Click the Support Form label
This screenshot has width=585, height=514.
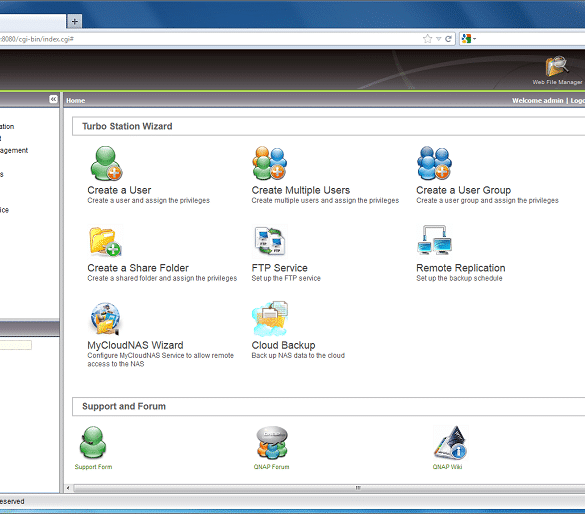coord(93,467)
